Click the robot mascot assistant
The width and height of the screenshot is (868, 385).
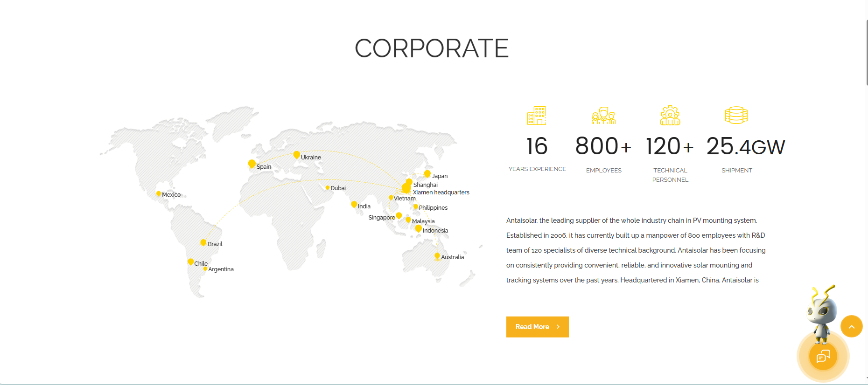[822, 315]
